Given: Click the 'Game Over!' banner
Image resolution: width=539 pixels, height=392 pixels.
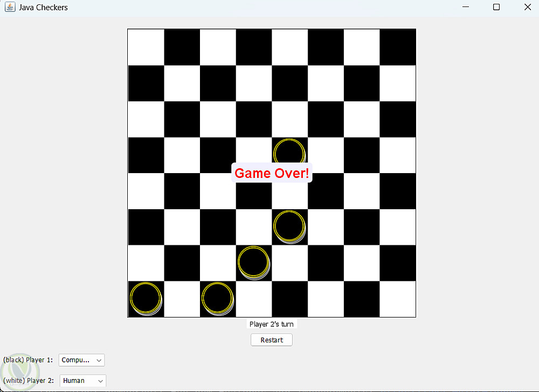Looking at the screenshot, I should coord(272,173).
